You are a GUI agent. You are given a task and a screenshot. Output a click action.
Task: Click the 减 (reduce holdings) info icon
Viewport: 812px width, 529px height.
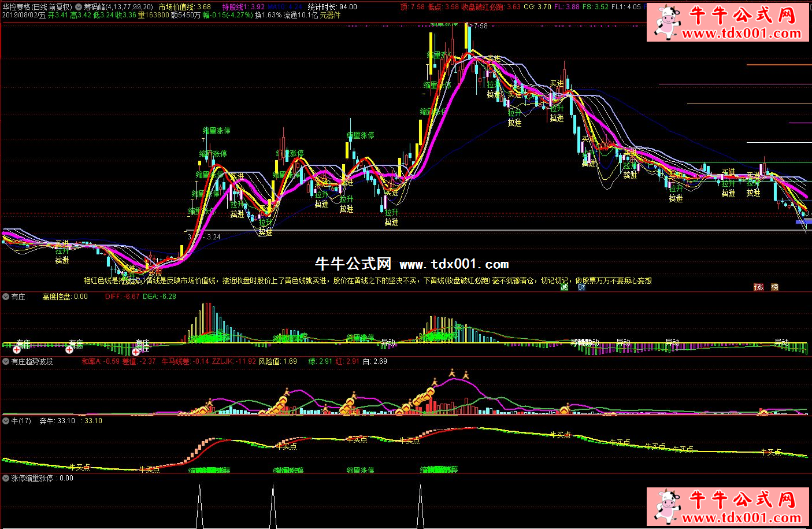565,287
